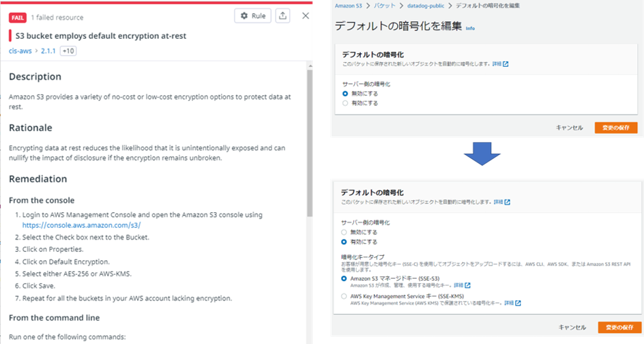Click step 'Select either AES-256 or AWS-KMS.'
644x344 pixels.
click(77, 274)
